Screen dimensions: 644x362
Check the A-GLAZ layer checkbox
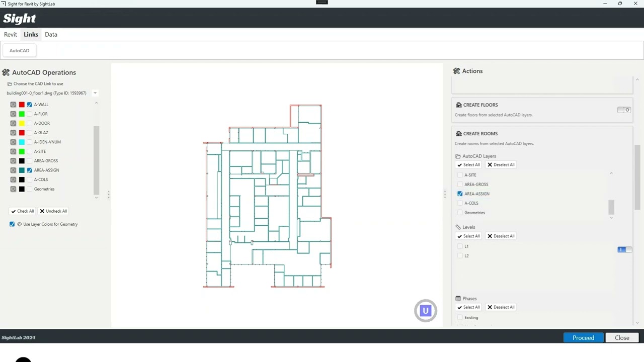[x=30, y=133]
